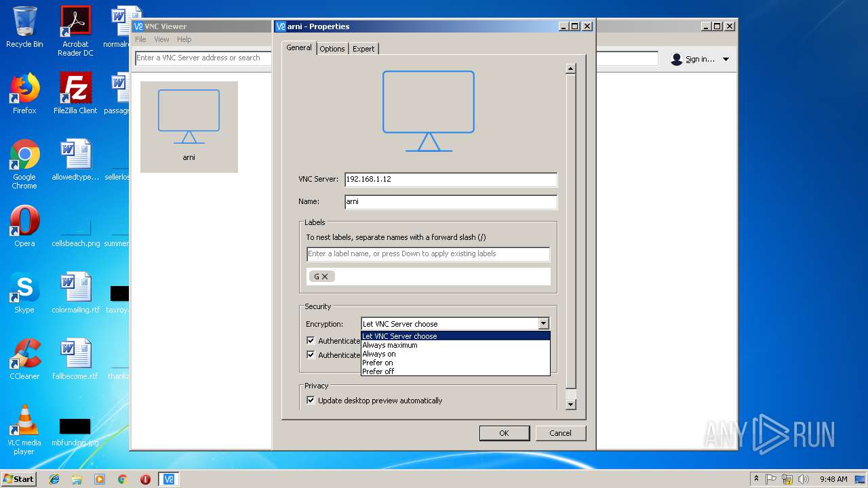The width and height of the screenshot is (868, 488).
Task: Toggle first Authenticate checkbox
Action: (x=311, y=341)
